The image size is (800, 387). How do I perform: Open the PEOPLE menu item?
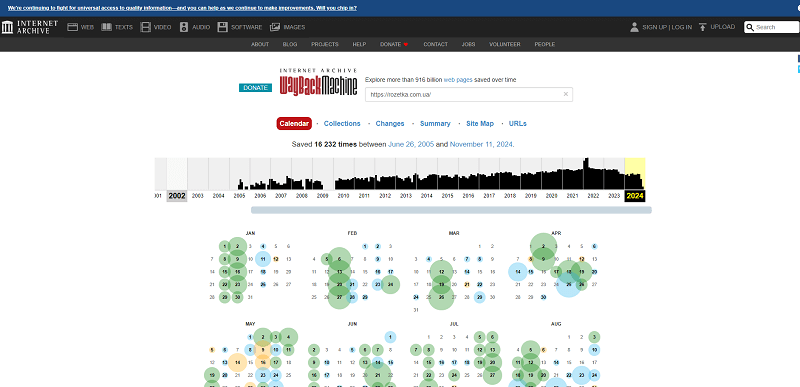coord(544,44)
